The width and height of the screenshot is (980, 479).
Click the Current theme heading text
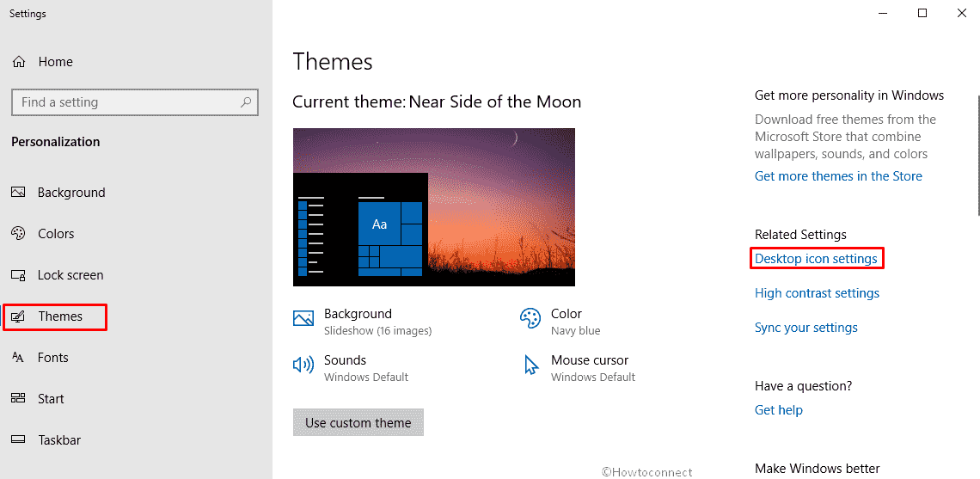(437, 101)
